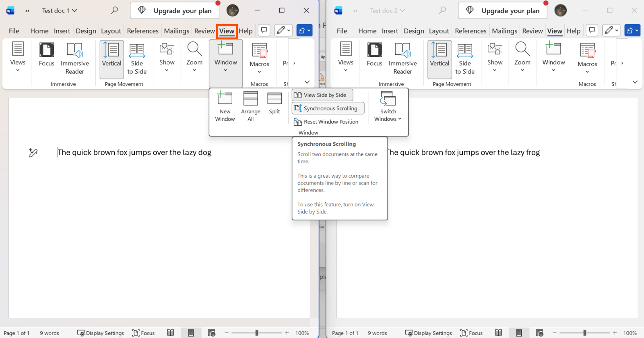644x338 pixels.
Task: Click zoom slider handle in Test doc 2
Action: 585,333
